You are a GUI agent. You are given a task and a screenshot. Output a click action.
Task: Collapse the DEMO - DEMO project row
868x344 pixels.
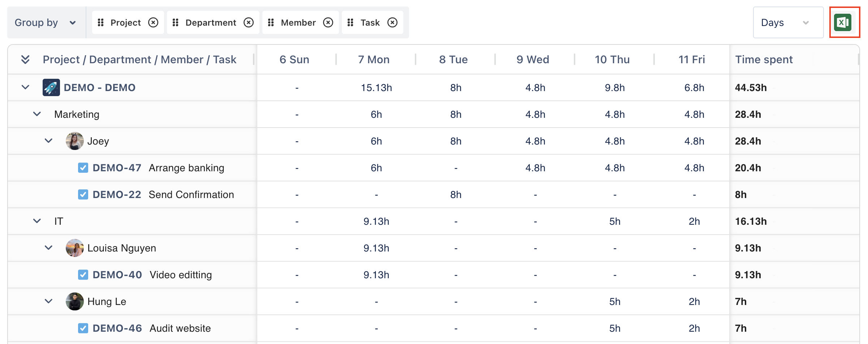[x=25, y=87]
